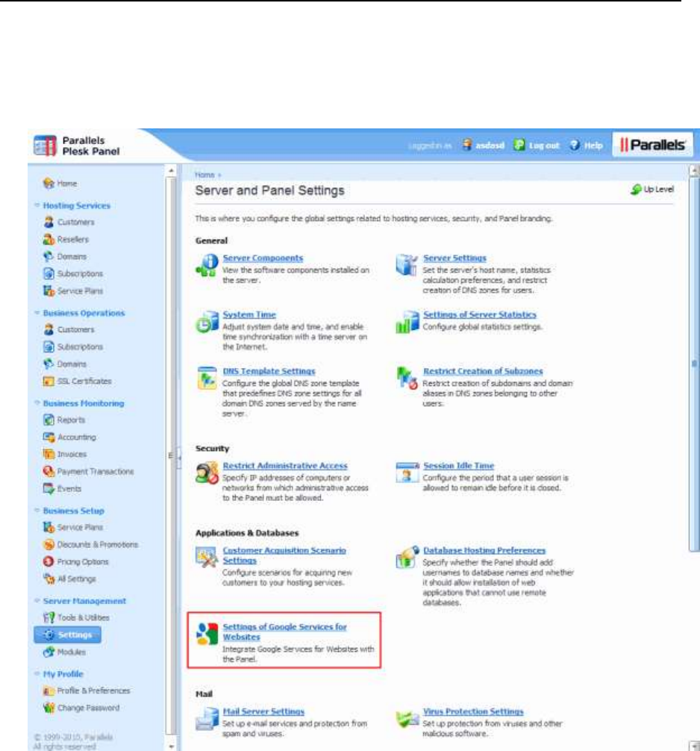
Task: Click the SSL Certificates icon in sidebar
Action: click(49, 381)
